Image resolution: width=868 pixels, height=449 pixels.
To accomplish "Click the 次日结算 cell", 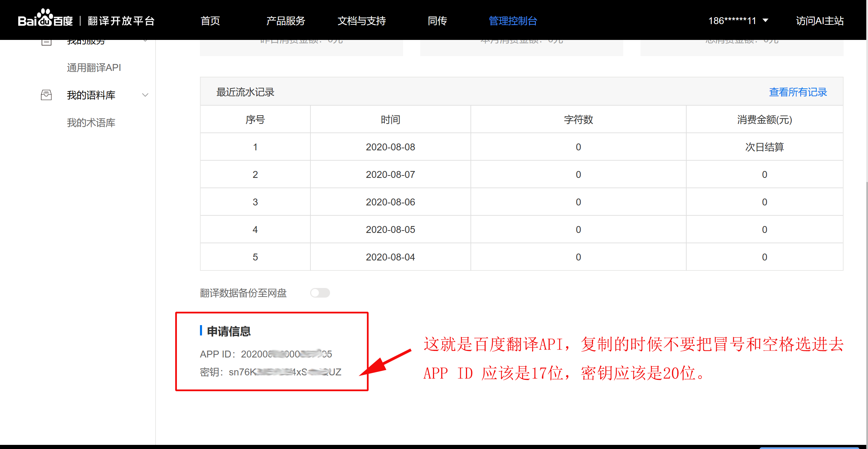I will (x=764, y=147).
